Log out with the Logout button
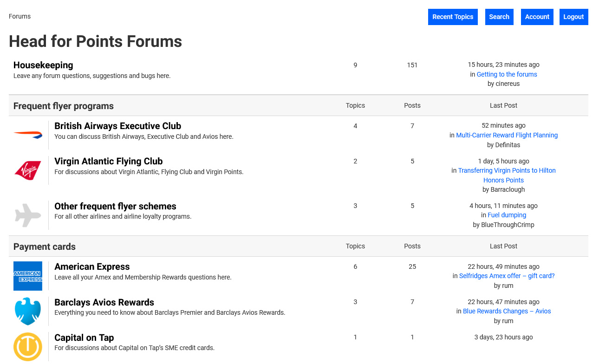Viewport: 599px width, 364px height. [x=573, y=17]
